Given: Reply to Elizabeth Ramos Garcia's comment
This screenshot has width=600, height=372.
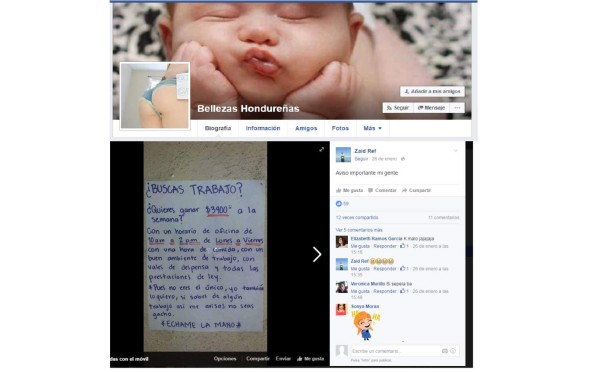Looking at the screenshot, I should [x=385, y=246].
